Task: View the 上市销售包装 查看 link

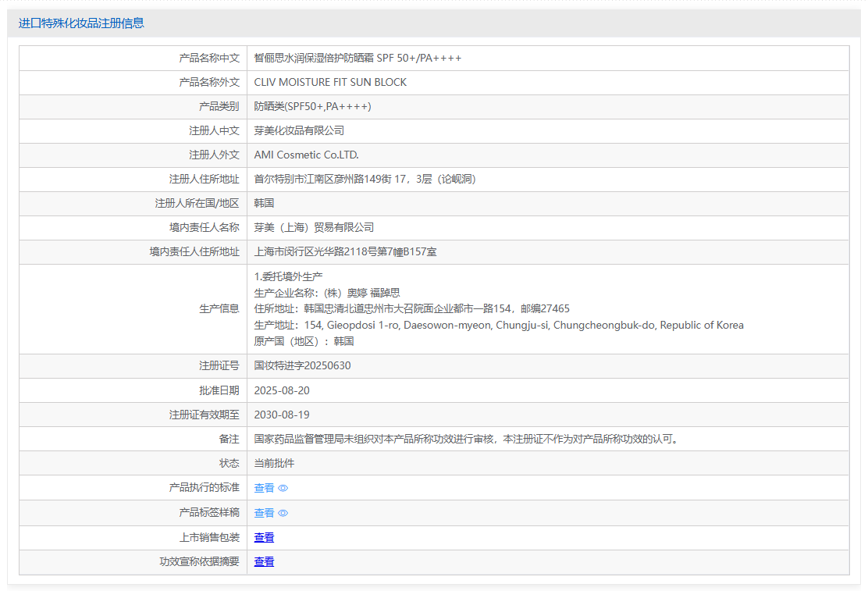Action: point(264,537)
